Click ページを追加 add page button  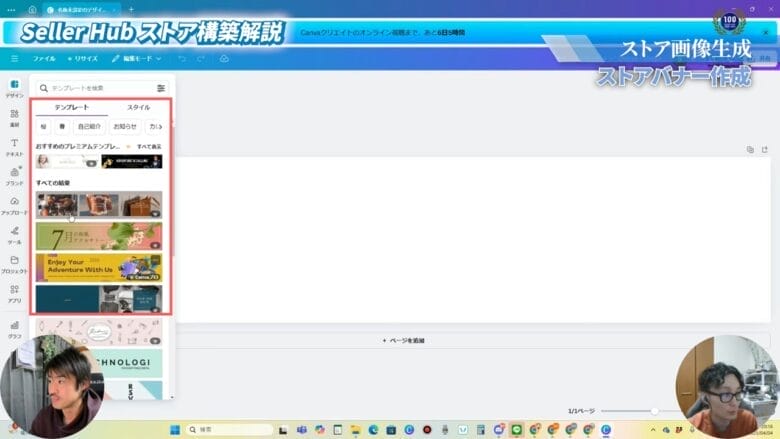[x=403, y=341]
